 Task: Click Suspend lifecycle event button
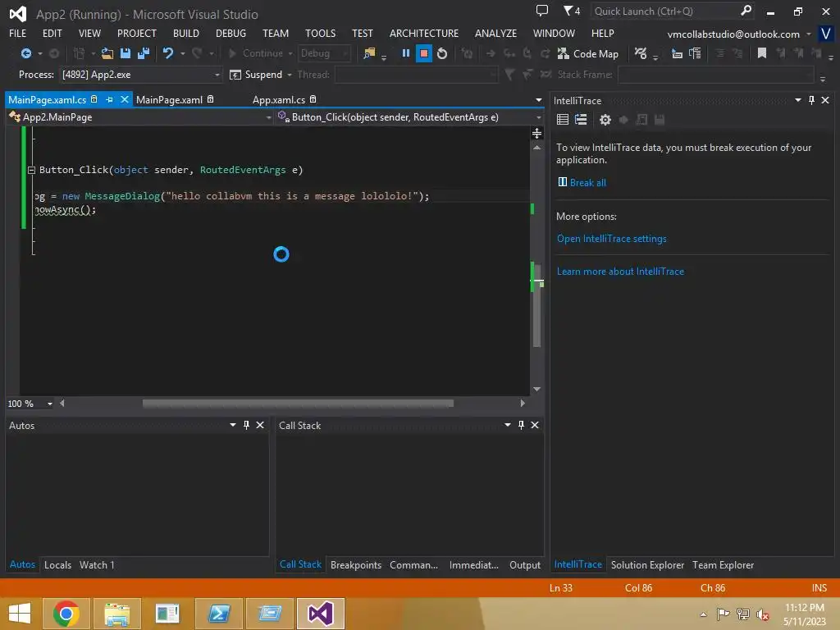(x=256, y=75)
